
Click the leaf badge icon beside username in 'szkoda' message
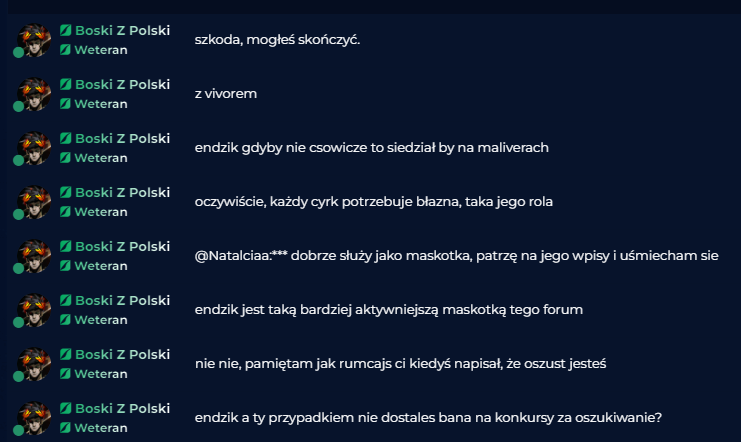pos(66,30)
